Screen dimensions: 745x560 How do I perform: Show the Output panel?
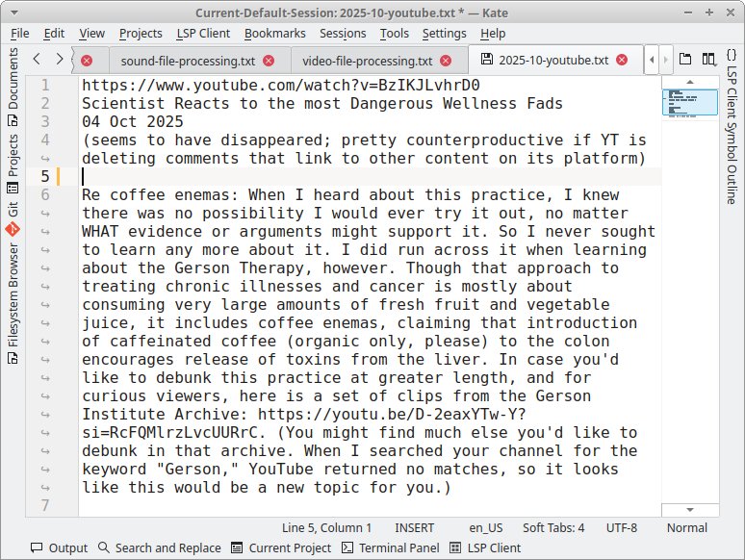59,547
